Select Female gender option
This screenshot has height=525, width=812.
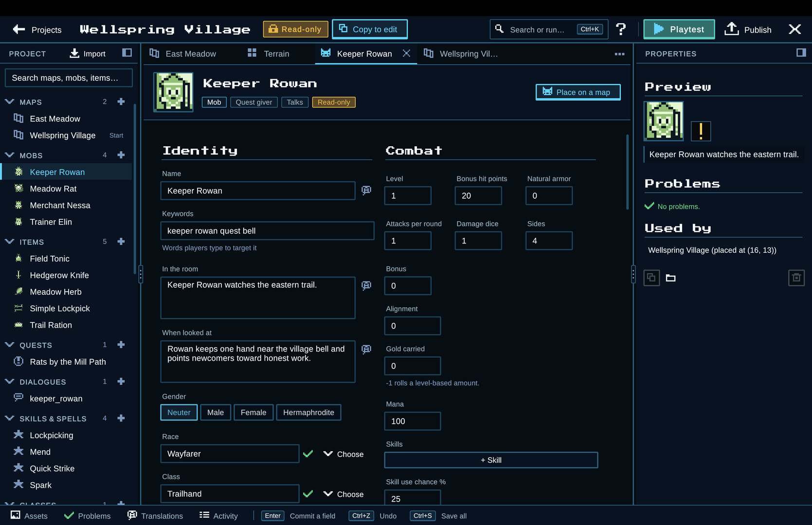(253, 412)
